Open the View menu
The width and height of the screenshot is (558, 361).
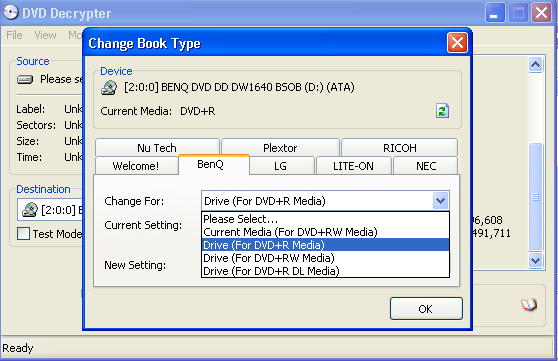pyautogui.click(x=45, y=35)
